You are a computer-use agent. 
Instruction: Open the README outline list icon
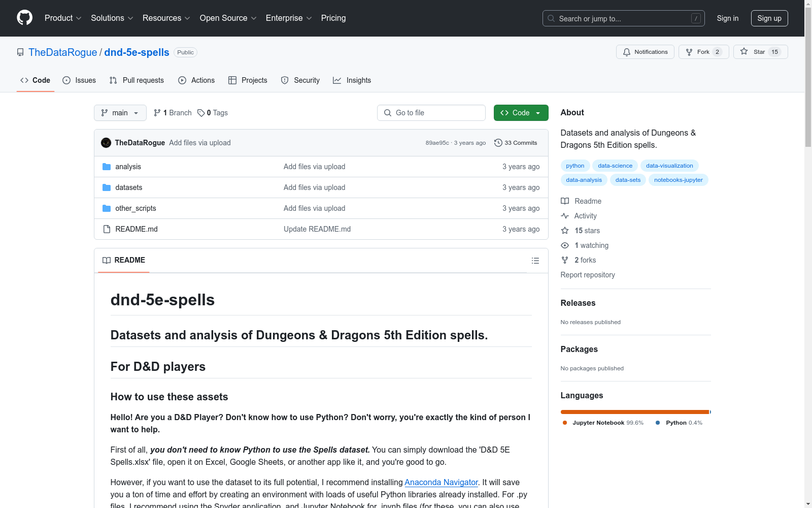tap(535, 261)
